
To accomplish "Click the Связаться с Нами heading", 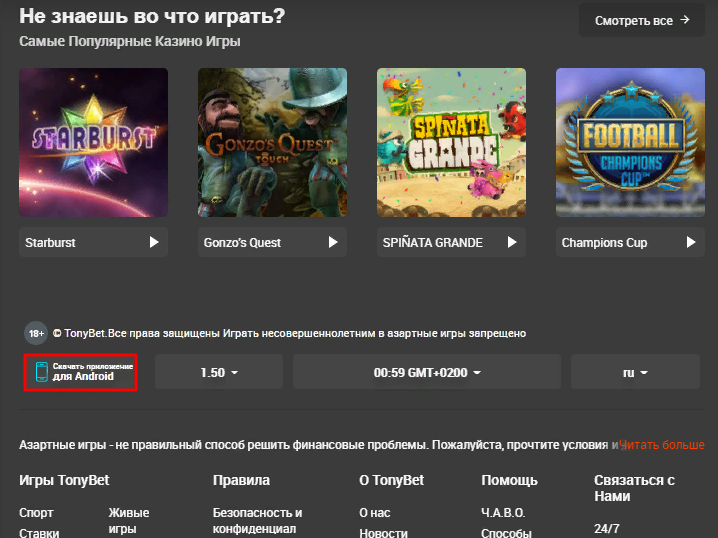I will (634, 488).
